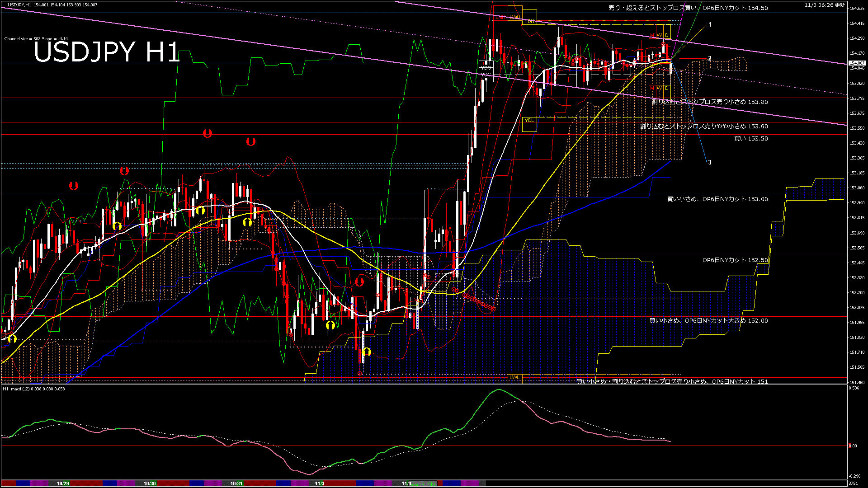Click the LWH label box
Screen dimensions: 868x488
(514, 17)
